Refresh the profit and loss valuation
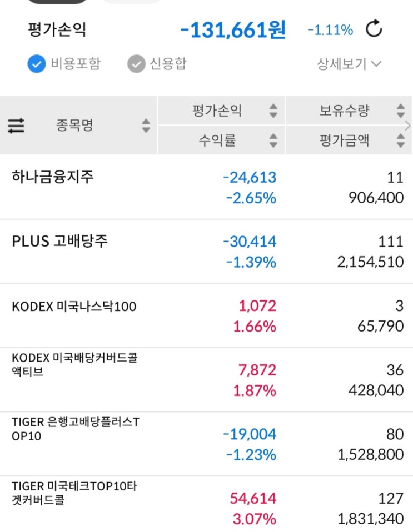413x532 pixels. pos(374,30)
